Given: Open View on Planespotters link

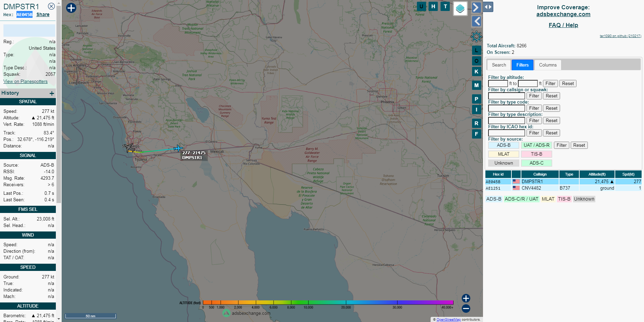Looking at the screenshot, I should tap(25, 81).
